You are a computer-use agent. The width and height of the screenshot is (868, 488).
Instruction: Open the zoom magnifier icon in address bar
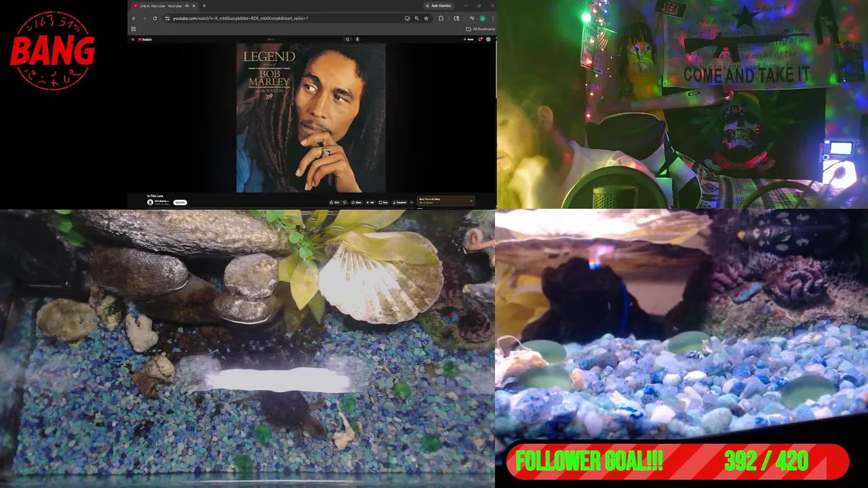(416, 18)
